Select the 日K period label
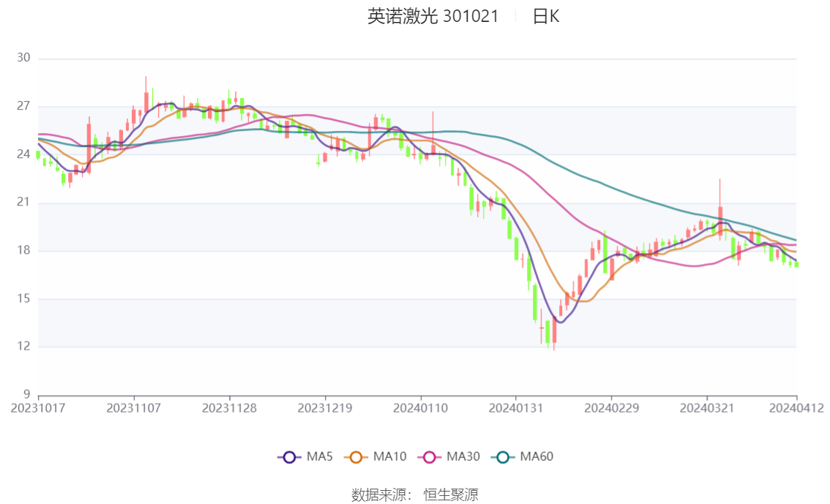 (545, 17)
